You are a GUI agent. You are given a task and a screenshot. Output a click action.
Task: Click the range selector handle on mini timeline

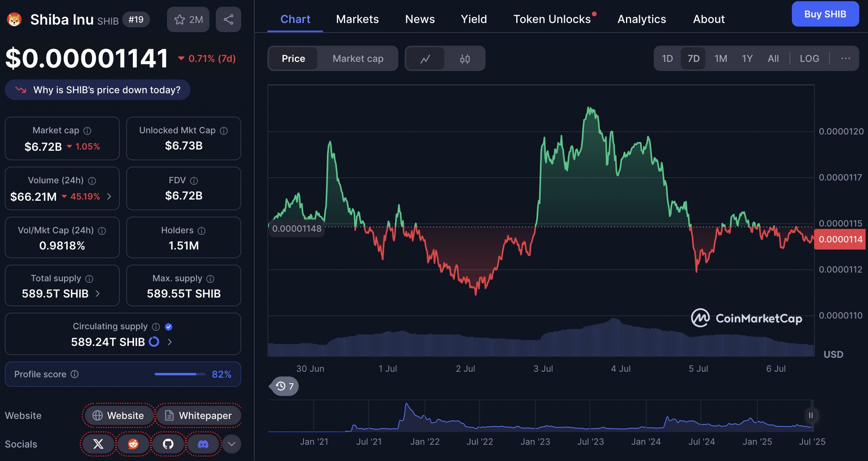[810, 415]
